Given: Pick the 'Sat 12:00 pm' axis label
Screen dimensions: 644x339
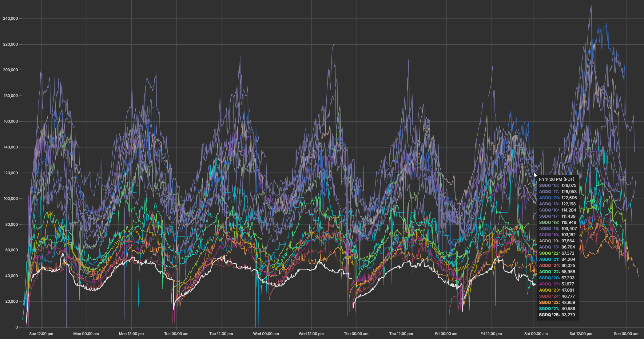Looking at the screenshot, I should point(581,334).
